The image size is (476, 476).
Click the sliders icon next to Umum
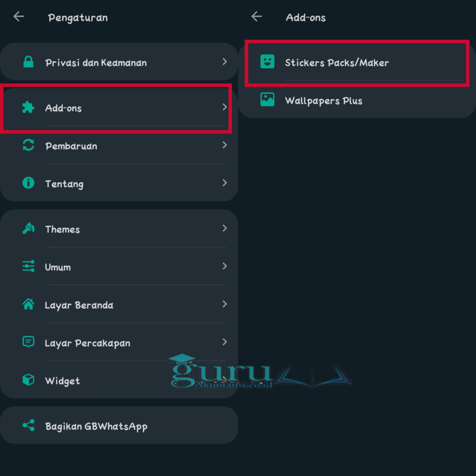(x=28, y=266)
